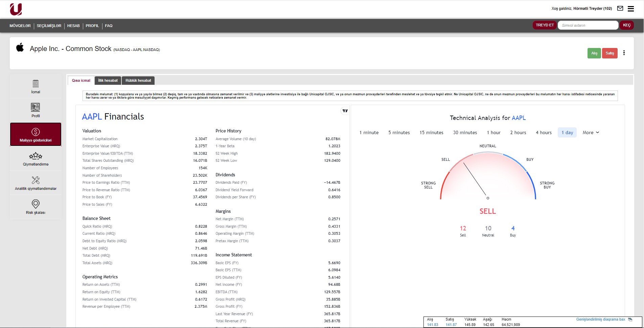644x328 pixels.
Task: Open the Risk şkalası icon
Action: point(36,204)
